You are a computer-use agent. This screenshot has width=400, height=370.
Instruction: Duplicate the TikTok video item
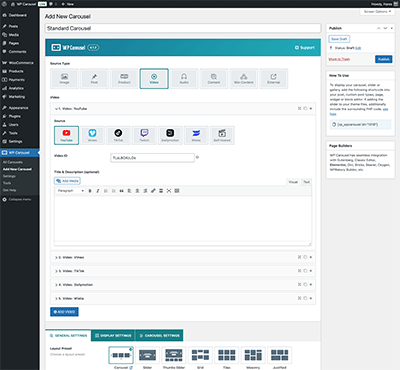click(x=305, y=271)
